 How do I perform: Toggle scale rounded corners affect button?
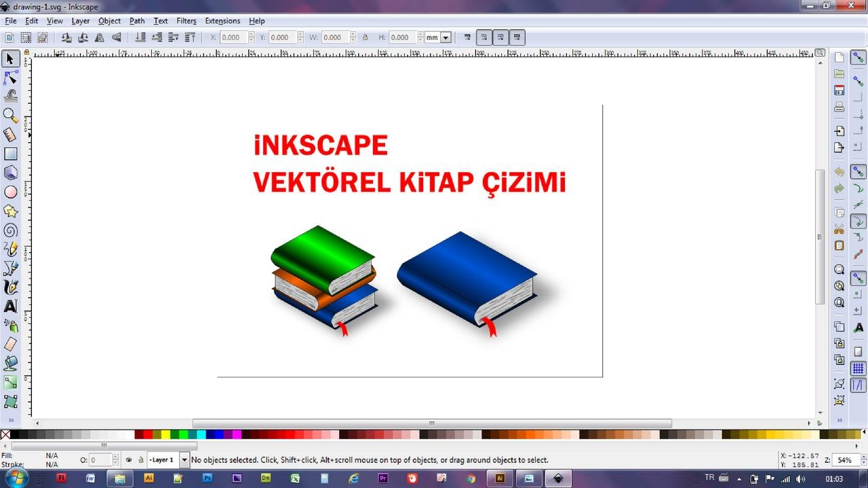[484, 37]
